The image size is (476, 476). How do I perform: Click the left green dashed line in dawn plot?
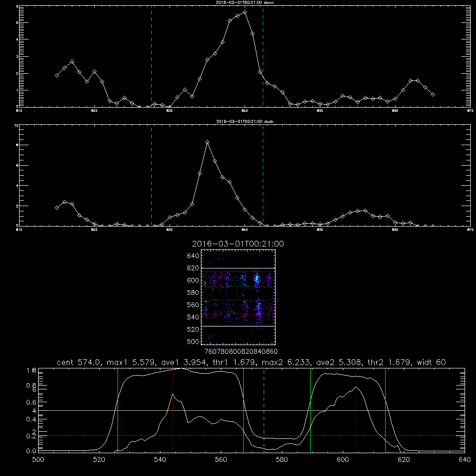(x=151, y=56)
